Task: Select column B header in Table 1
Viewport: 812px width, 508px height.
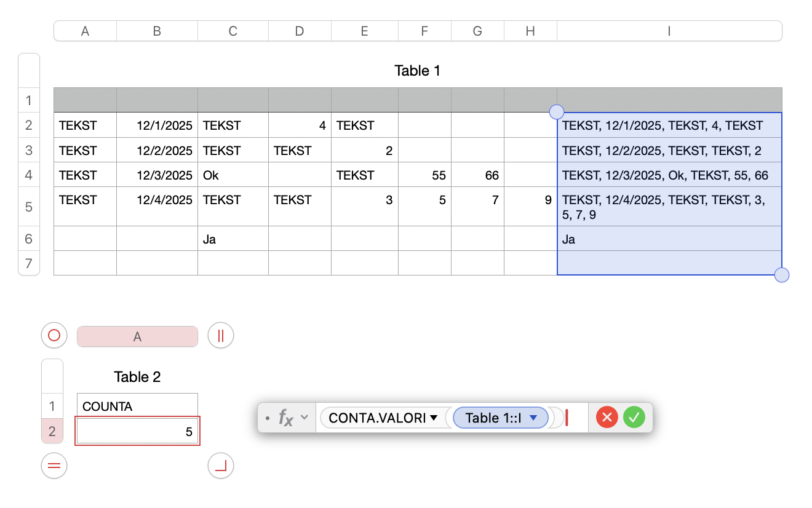Action: point(157,31)
